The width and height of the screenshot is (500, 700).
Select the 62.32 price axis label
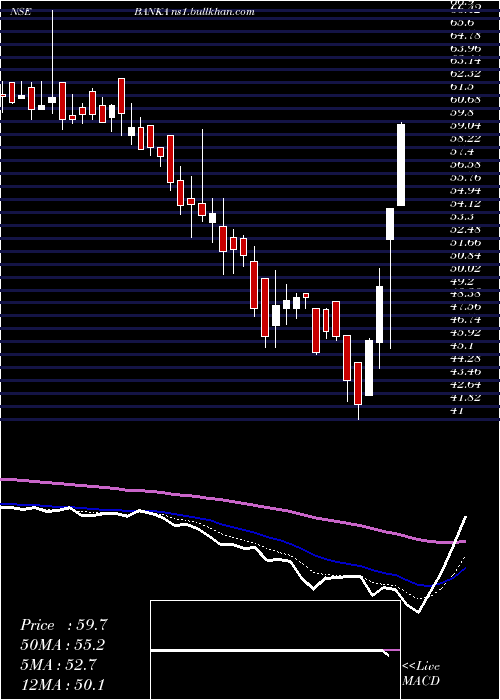467,73
